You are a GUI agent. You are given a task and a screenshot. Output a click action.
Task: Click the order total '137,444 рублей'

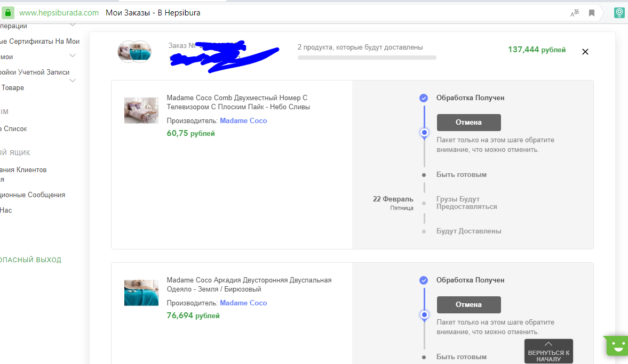pyautogui.click(x=537, y=50)
